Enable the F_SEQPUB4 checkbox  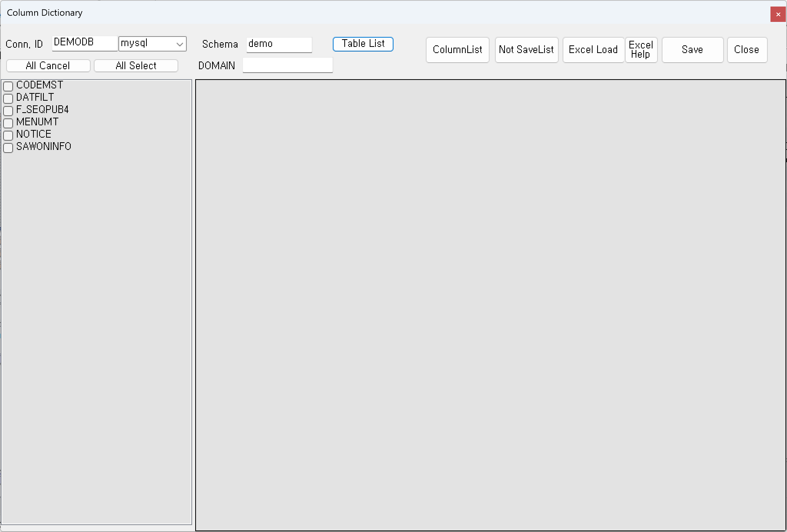(x=8, y=111)
